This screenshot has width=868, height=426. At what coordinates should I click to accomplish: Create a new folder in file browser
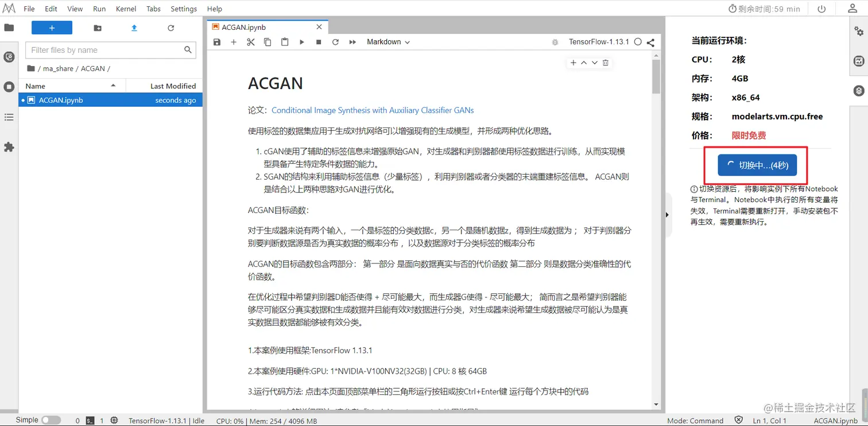98,28
